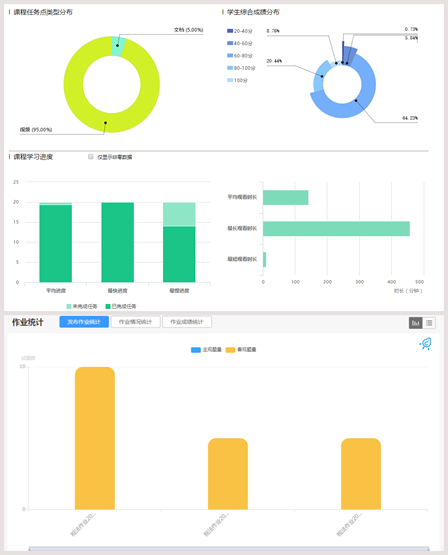Toggle 60-80分 legend entry
The image size is (448, 555).
[x=230, y=56]
